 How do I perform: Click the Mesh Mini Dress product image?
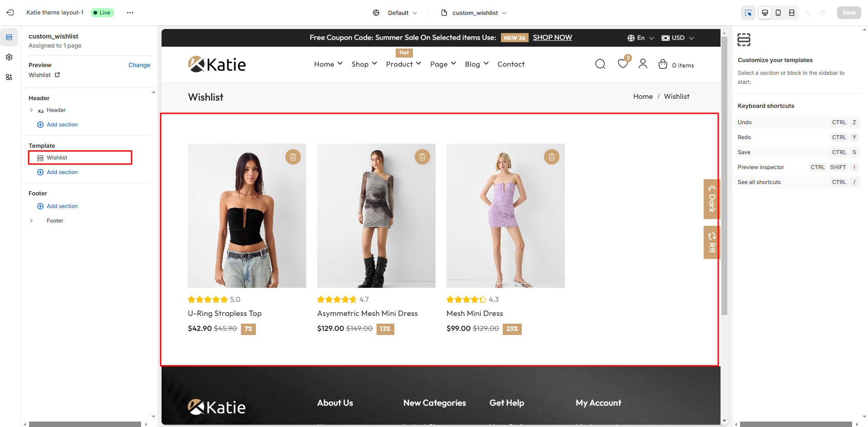tap(505, 216)
